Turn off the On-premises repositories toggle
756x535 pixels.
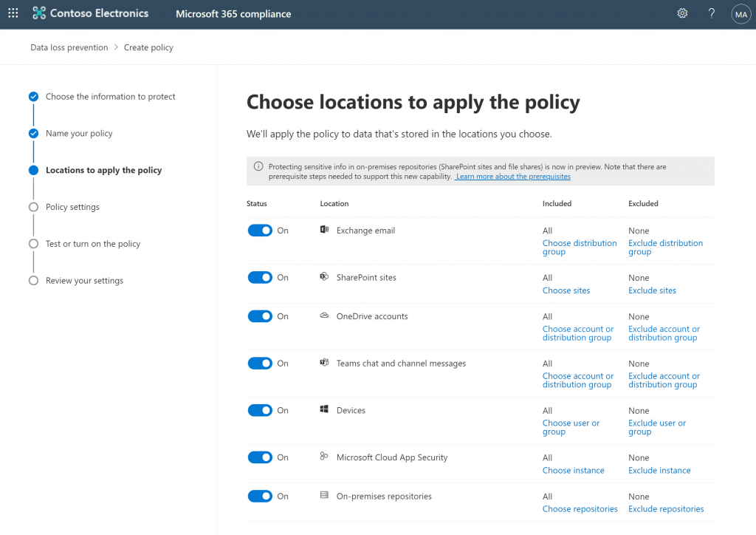tap(260, 496)
